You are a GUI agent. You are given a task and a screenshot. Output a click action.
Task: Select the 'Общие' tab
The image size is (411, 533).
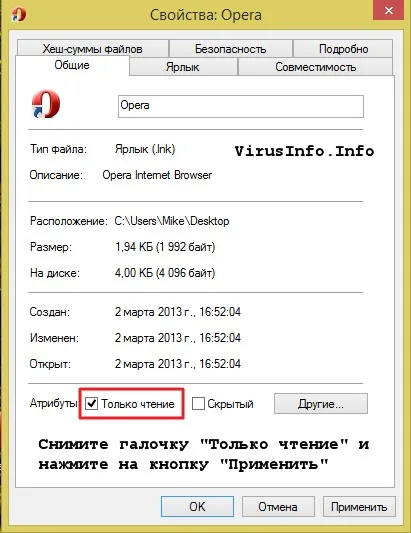[72, 65]
